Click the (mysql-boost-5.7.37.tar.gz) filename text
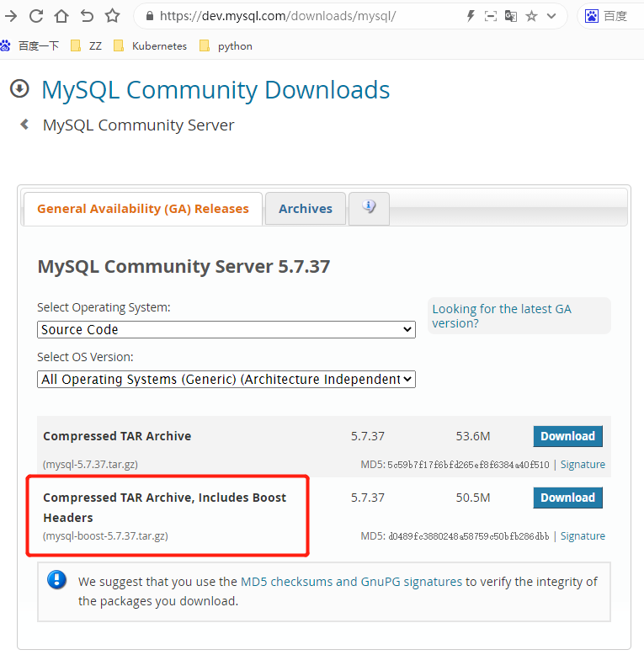The width and height of the screenshot is (644, 655). coord(105,536)
